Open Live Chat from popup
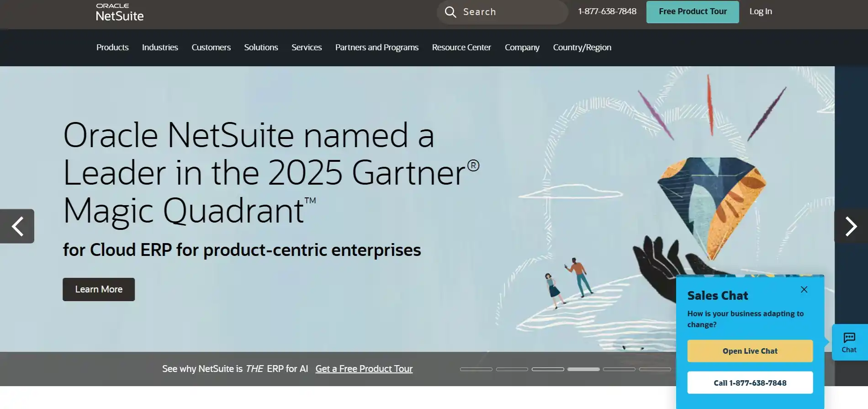Viewport: 868px width, 409px height. 750,351
